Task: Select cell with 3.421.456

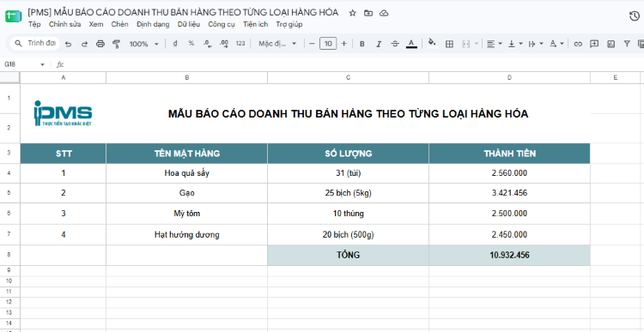Action: tap(510, 193)
